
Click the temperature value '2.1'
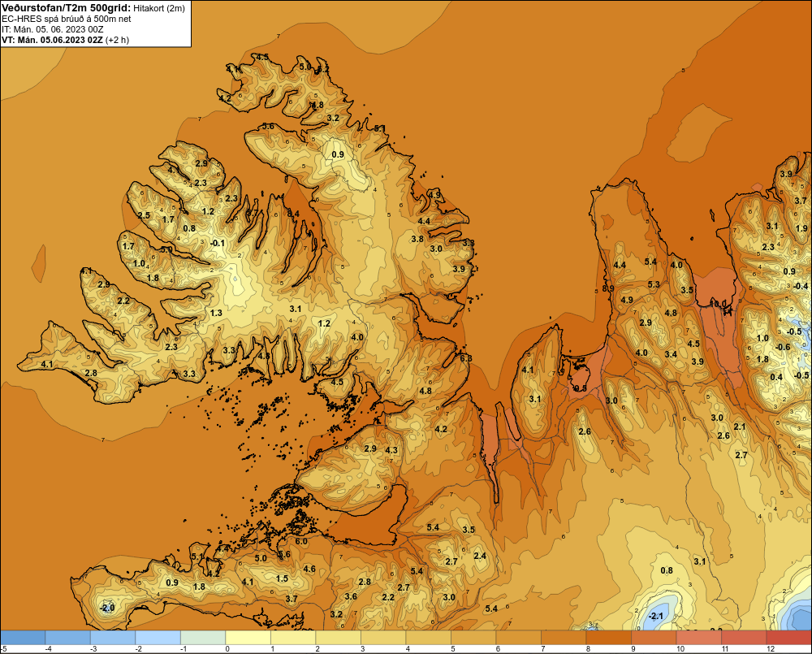click(740, 427)
